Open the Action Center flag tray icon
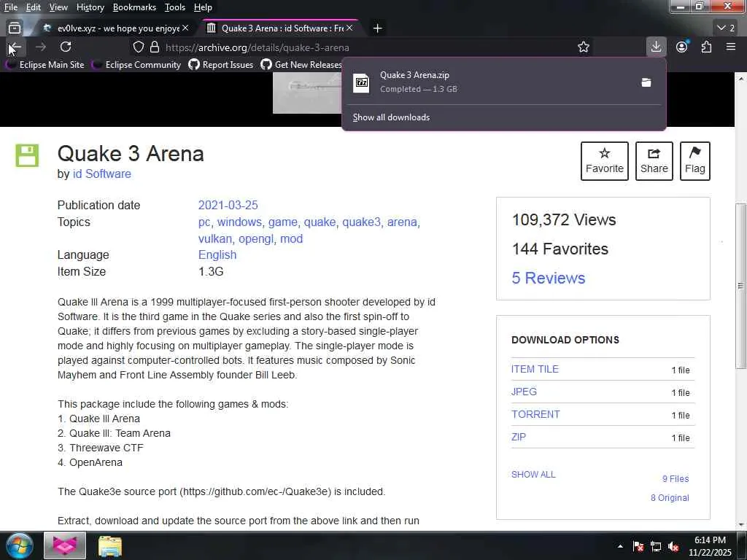Image resolution: width=747 pixels, height=560 pixels. click(638, 546)
